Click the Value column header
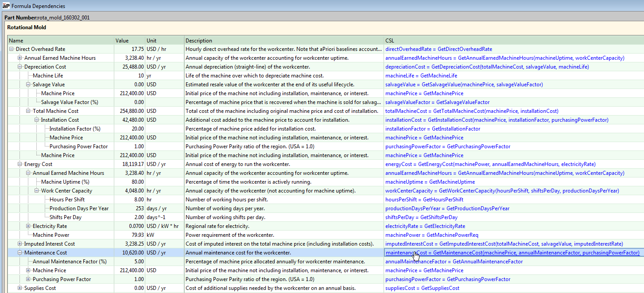Viewport: 644px width, 293px height. pos(130,40)
